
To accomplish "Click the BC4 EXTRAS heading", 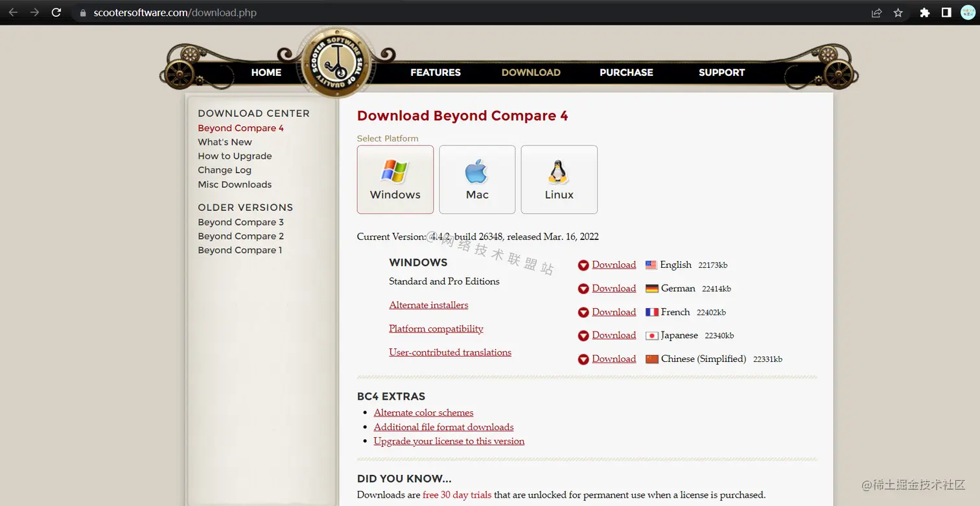I will [391, 396].
